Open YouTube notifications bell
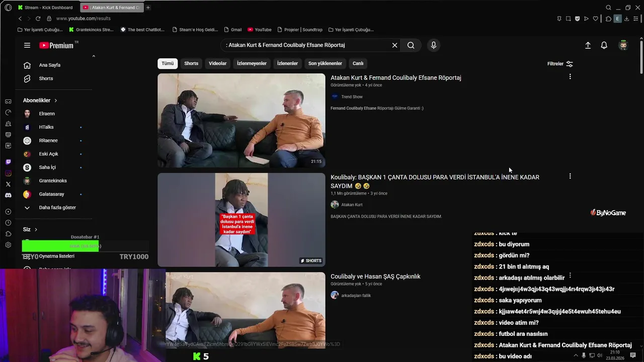The image size is (644, 362). pyautogui.click(x=604, y=45)
